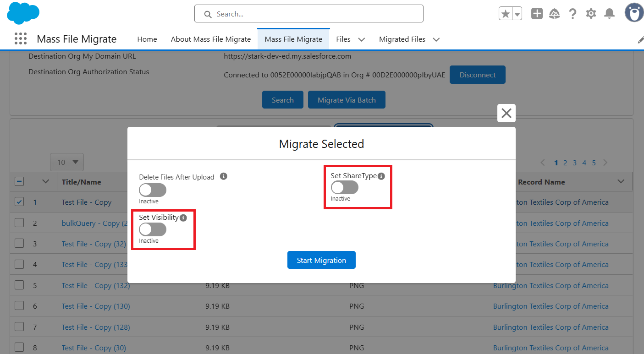Toggle the select-all header checkbox
Image resolution: width=644 pixels, height=354 pixels.
[19, 181]
